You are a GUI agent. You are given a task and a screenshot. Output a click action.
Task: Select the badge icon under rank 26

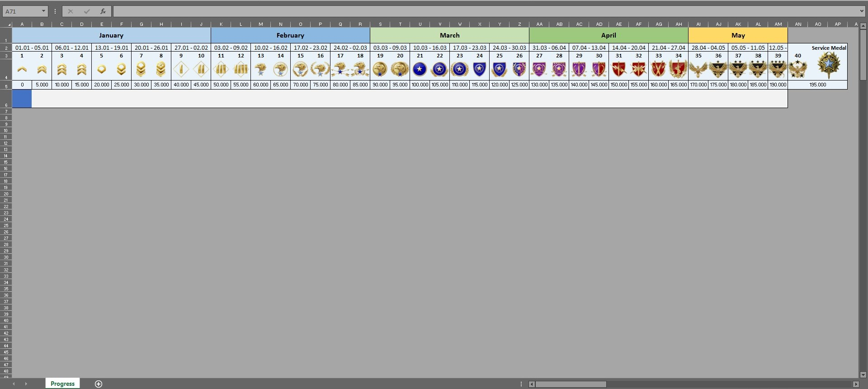tap(519, 69)
